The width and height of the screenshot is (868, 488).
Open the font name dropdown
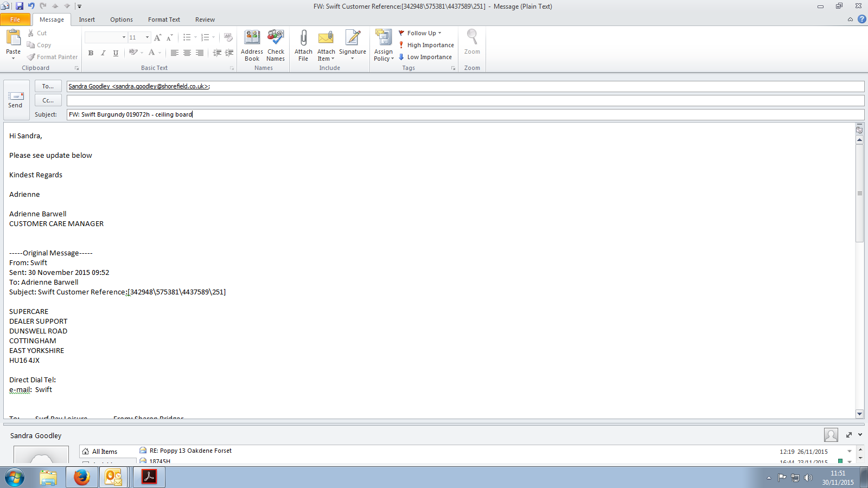tap(124, 37)
